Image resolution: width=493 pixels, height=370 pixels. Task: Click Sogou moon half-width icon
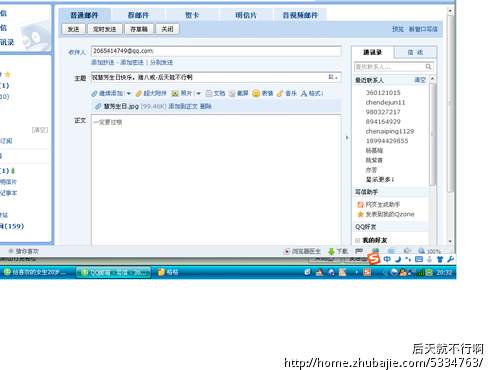click(x=398, y=259)
